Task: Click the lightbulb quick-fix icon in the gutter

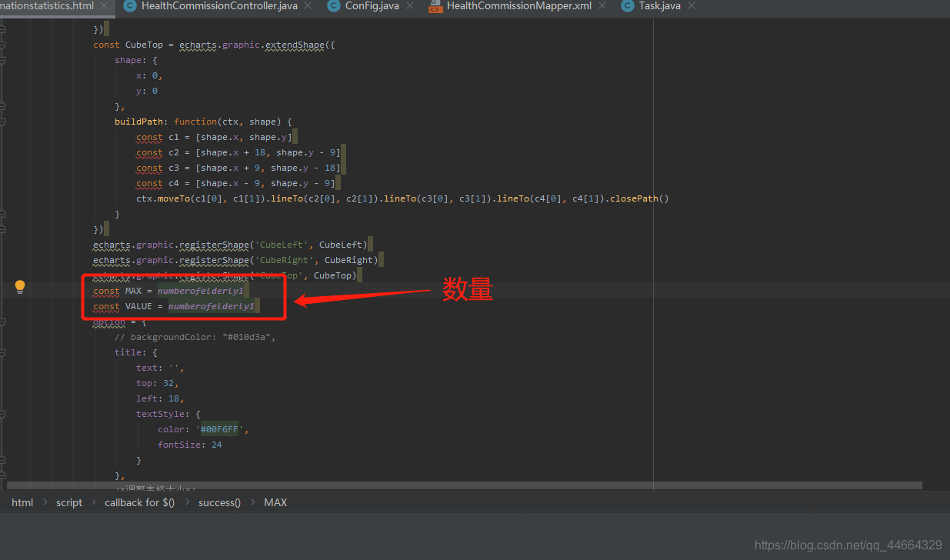Action: 20,287
